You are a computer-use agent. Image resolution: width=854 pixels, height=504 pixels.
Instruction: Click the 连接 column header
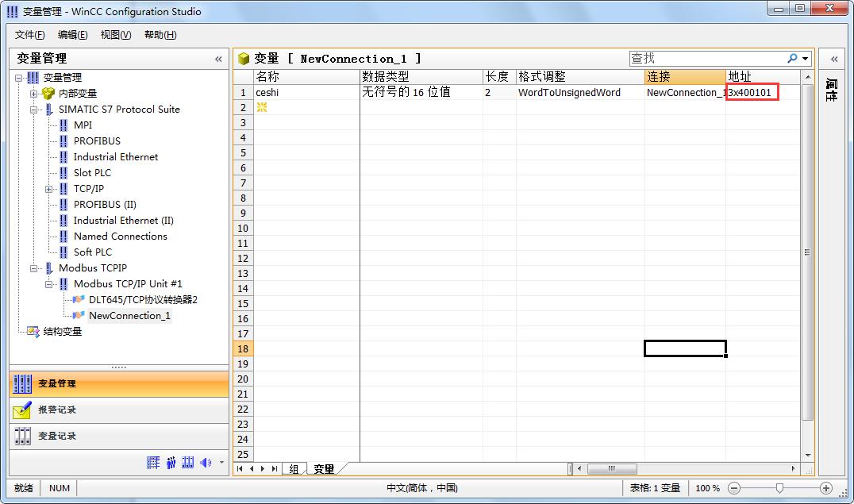(684, 77)
